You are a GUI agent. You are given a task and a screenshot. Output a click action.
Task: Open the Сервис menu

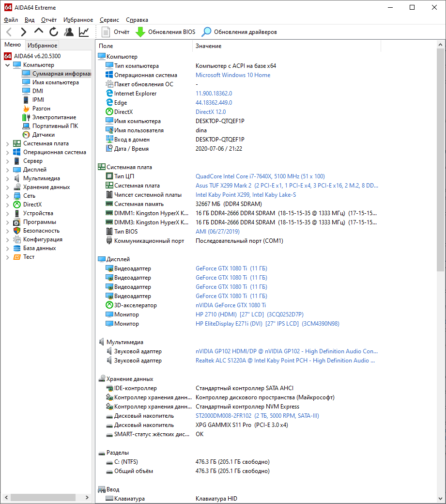[x=109, y=20]
